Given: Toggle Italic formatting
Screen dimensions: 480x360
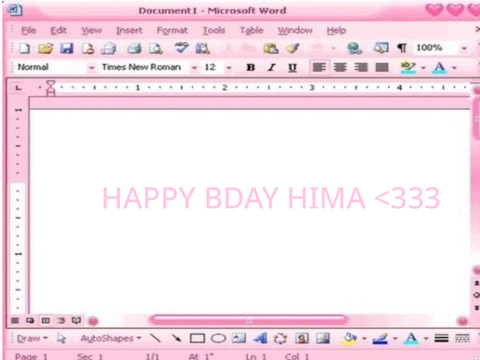Looking at the screenshot, I should tap(272, 68).
